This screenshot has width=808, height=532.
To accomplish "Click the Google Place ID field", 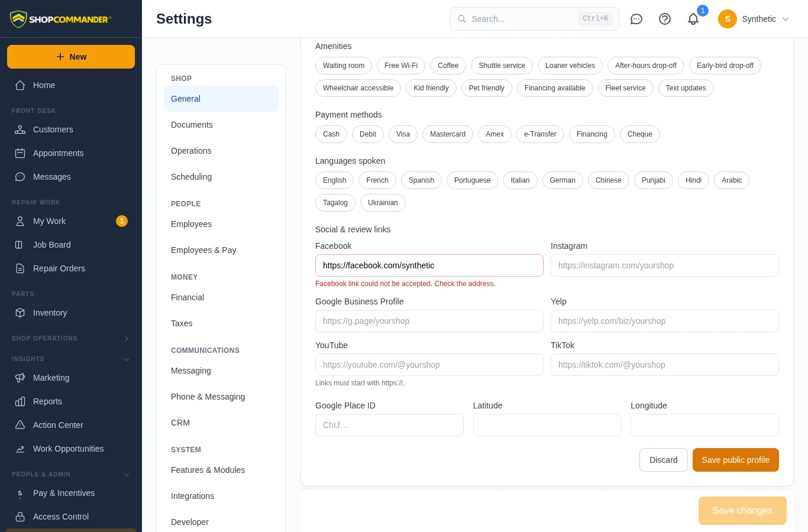I will pyautogui.click(x=389, y=425).
